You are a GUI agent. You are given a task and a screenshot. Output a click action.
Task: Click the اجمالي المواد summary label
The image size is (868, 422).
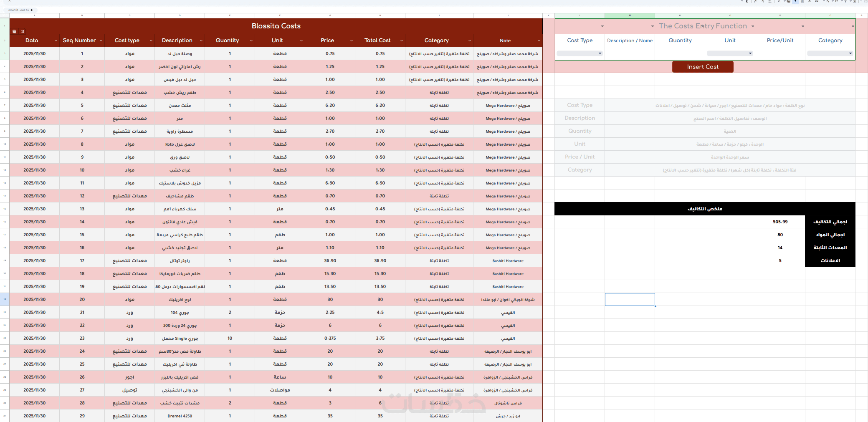pyautogui.click(x=830, y=235)
